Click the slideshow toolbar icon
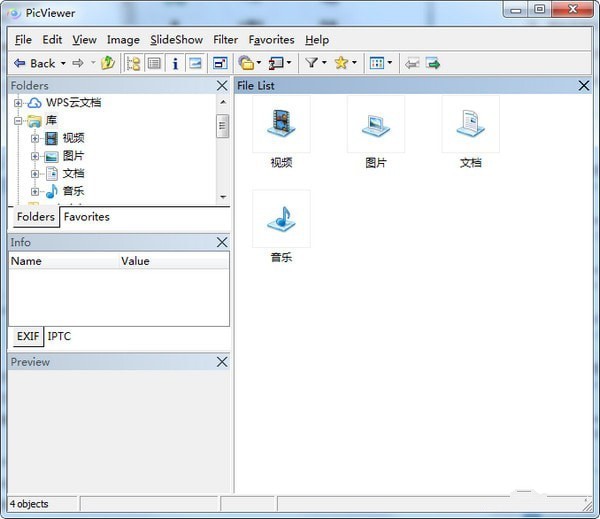600x519 pixels. [x=276, y=63]
